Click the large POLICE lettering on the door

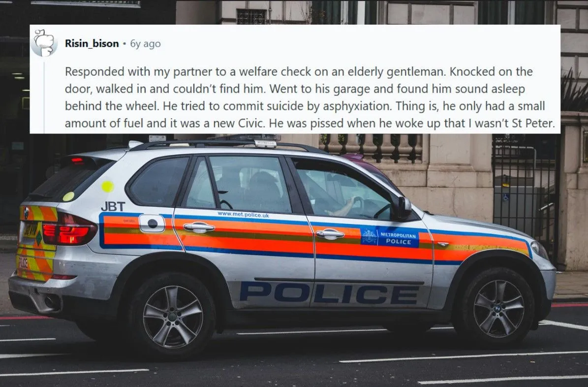point(329,293)
